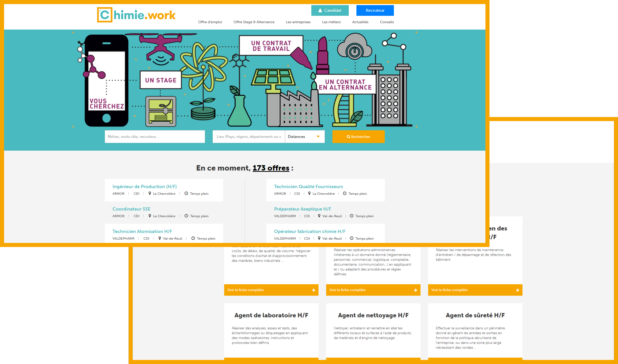This screenshot has height=364, width=618.
Task: Focus the Métier, mots clés search field
Action: (x=155, y=137)
